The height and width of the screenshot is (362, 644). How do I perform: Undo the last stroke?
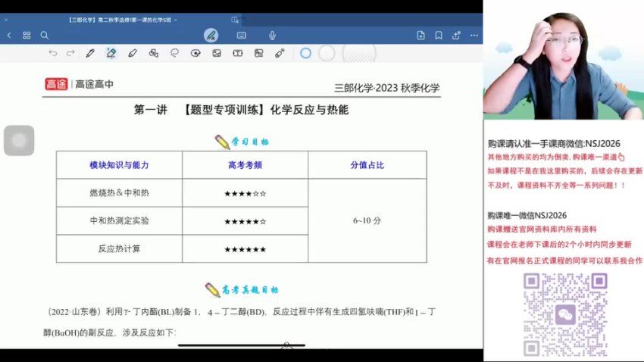point(52,53)
